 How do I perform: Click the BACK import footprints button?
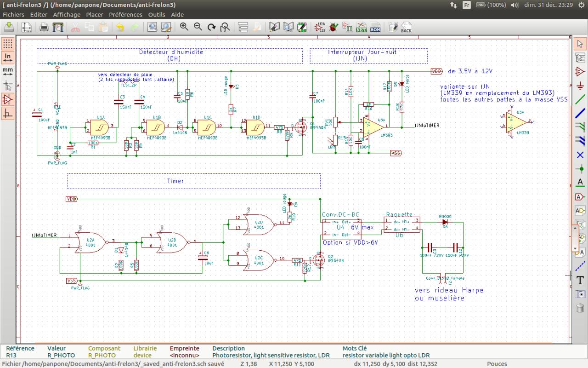406,27
